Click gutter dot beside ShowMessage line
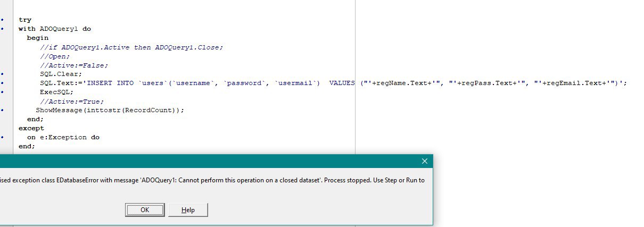Viewport: 644px width, 227px height. click(2, 110)
